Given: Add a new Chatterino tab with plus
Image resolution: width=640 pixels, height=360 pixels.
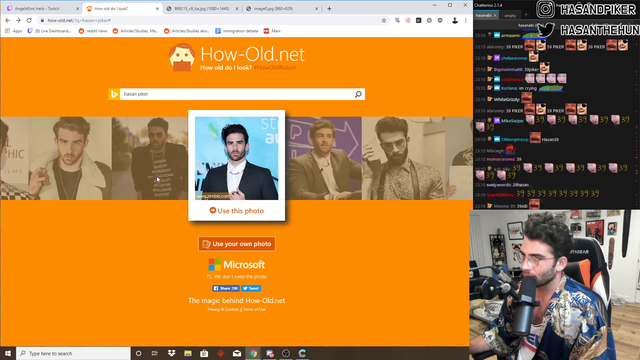Looking at the screenshot, I should click(526, 15).
